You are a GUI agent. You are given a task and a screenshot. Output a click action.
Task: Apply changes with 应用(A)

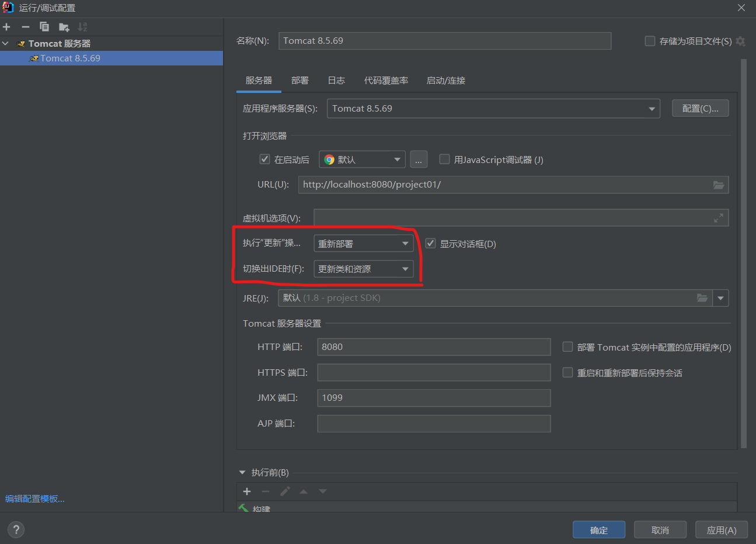click(722, 530)
